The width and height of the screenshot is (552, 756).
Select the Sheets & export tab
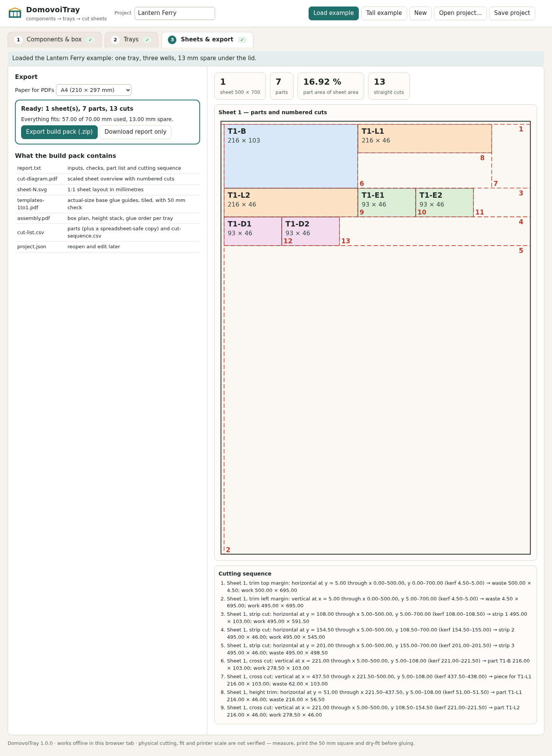click(x=207, y=40)
